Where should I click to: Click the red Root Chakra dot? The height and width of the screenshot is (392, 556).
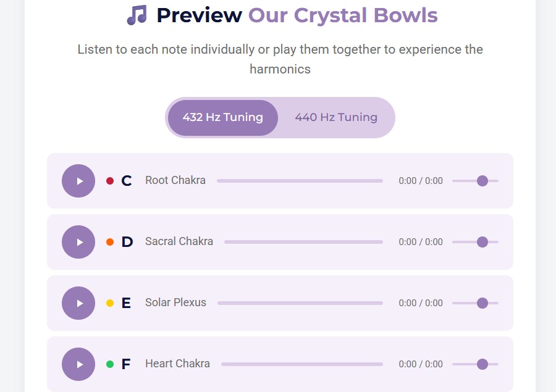(x=110, y=180)
